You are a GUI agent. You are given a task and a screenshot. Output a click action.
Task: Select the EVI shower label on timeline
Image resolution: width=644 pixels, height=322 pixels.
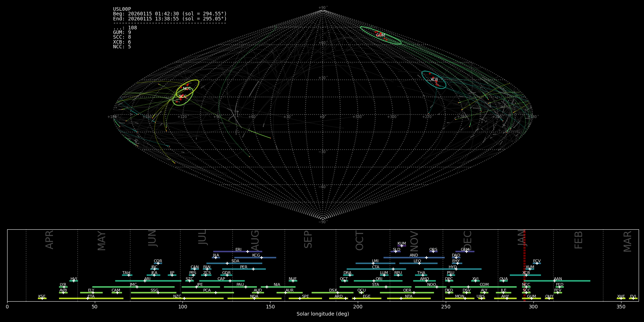[633, 297]
